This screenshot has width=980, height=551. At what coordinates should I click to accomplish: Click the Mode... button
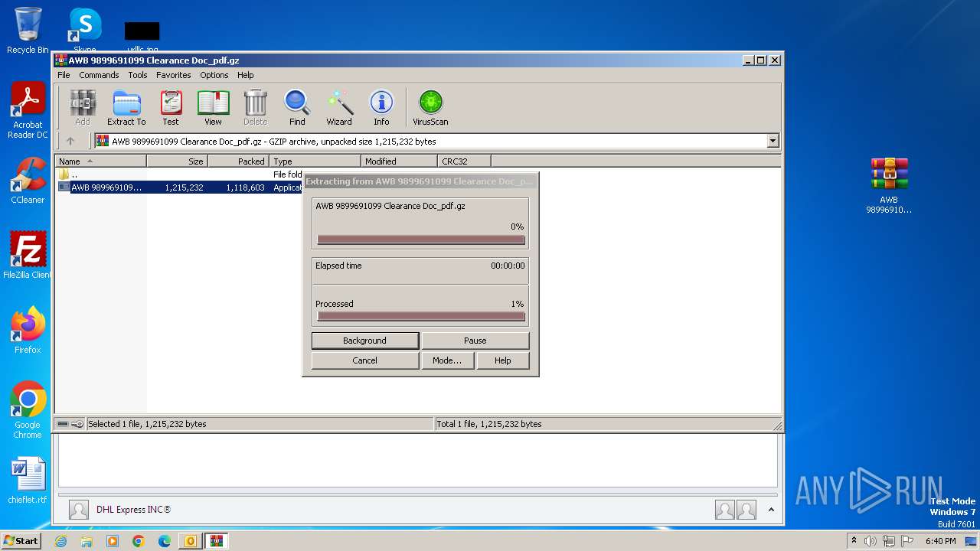[x=447, y=360]
